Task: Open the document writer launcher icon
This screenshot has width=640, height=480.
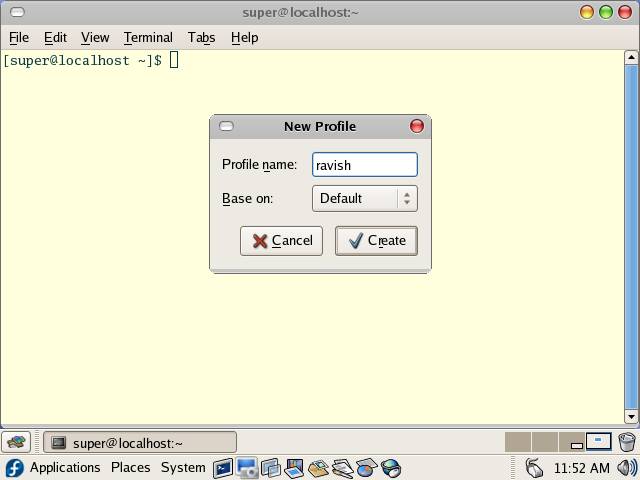Action: point(342,468)
